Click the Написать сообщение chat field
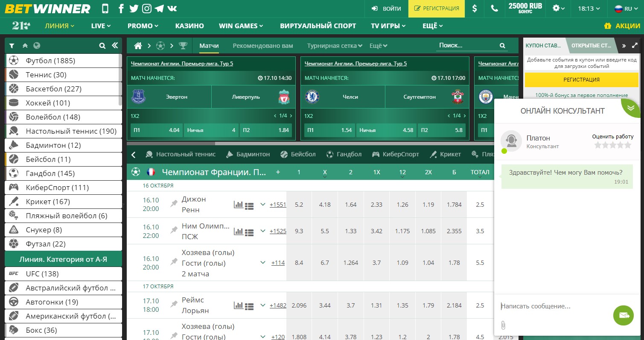Viewport: 644px width, 340px height. point(555,306)
